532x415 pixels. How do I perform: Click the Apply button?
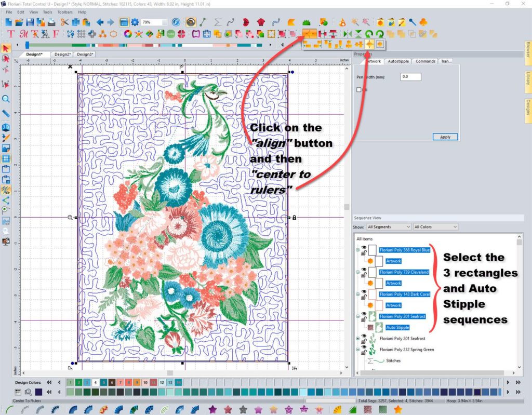(x=445, y=137)
